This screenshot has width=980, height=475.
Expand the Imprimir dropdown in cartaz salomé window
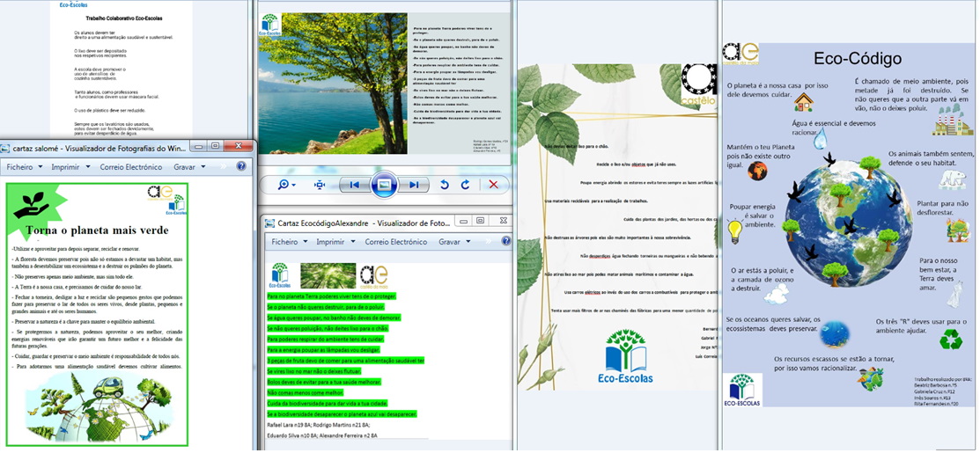click(70, 166)
